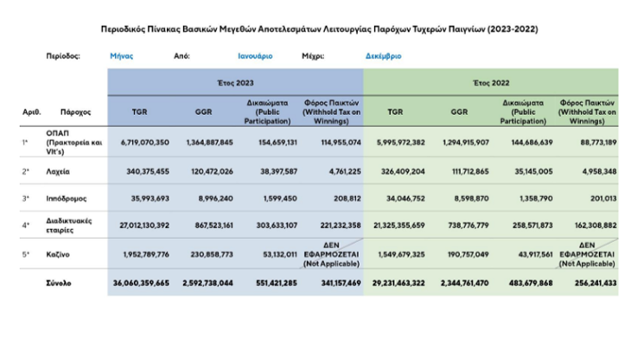Select the Καζίνο provider row label
The image size is (644, 339).
click(x=58, y=254)
